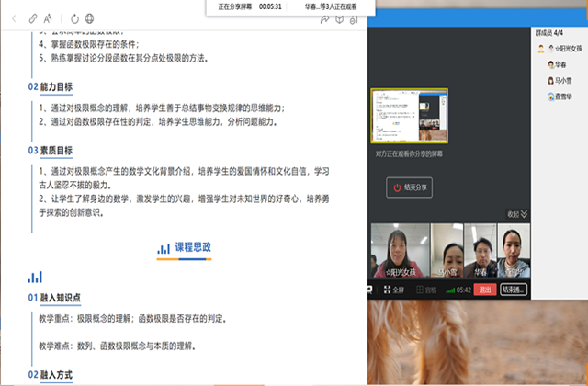Click the link/attachment icon in toolbar

point(34,17)
